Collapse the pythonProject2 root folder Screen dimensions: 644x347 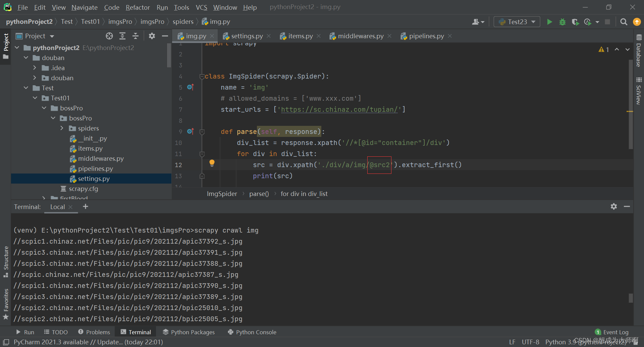point(17,48)
